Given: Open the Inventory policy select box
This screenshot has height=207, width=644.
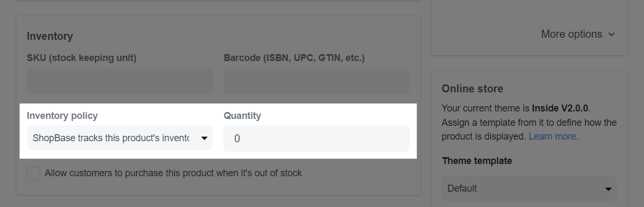Looking at the screenshot, I should [120, 138].
